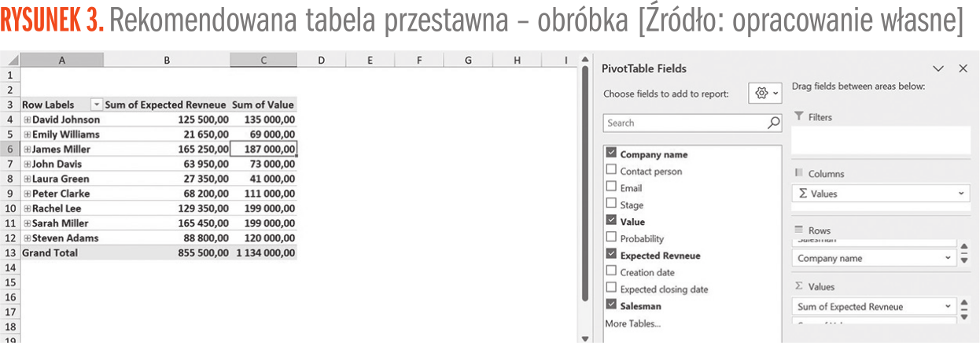Viewport: 980px width, 343px height.
Task: Open task pane options chevron beside close
Action: [938, 68]
